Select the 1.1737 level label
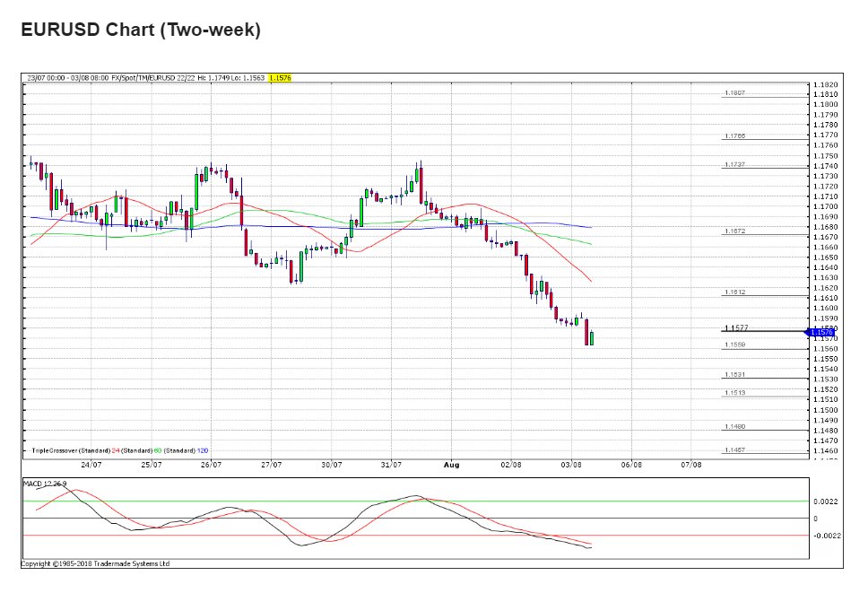The image size is (868, 593). (x=735, y=164)
